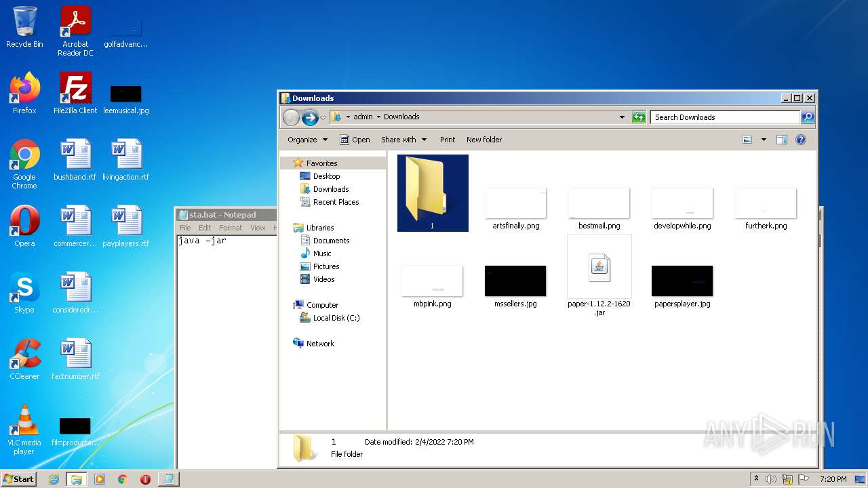Select Network in navigation pane
The width and height of the screenshot is (868, 488).
tap(320, 344)
